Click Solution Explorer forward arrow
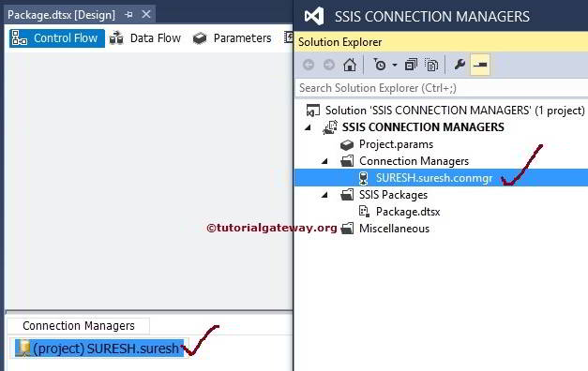 [x=329, y=65]
